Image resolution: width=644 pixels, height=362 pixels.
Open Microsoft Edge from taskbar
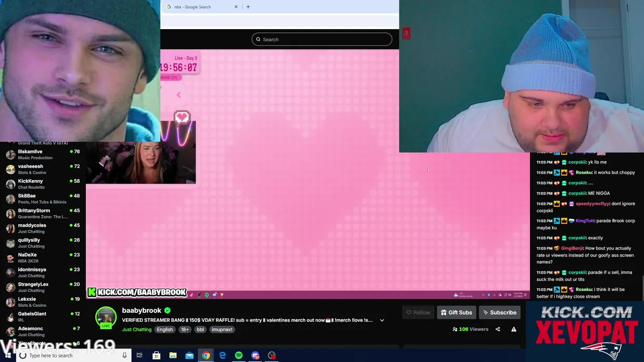222,355
